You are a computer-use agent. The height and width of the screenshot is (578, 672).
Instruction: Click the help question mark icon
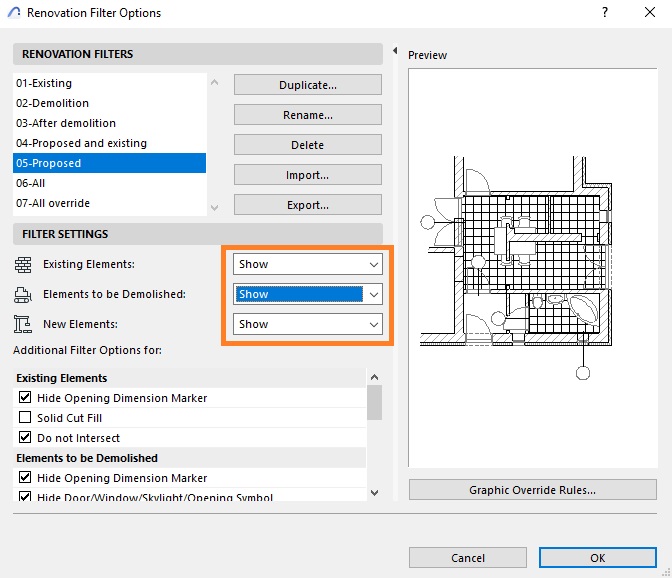[x=605, y=12]
